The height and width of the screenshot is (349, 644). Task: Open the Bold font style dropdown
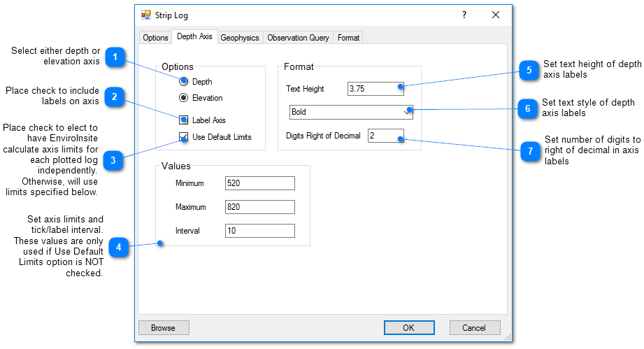coord(351,112)
